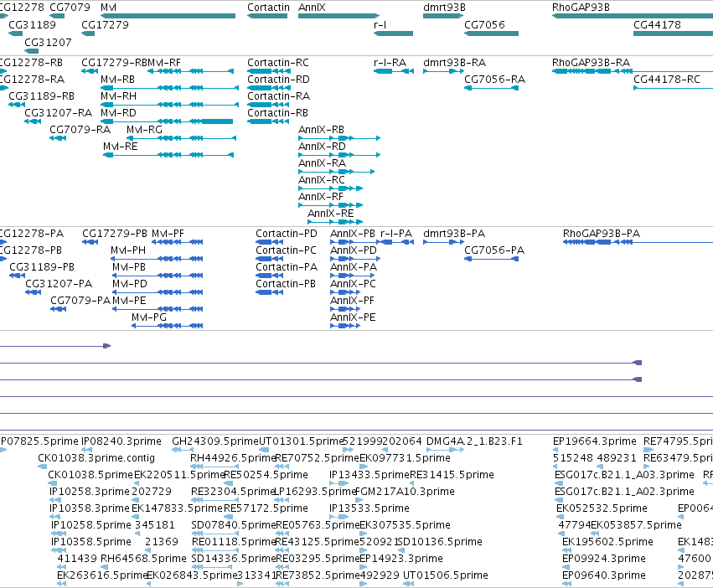Select EST EP09640.3prime
This screenshot has height=588, width=713.
click(604, 575)
